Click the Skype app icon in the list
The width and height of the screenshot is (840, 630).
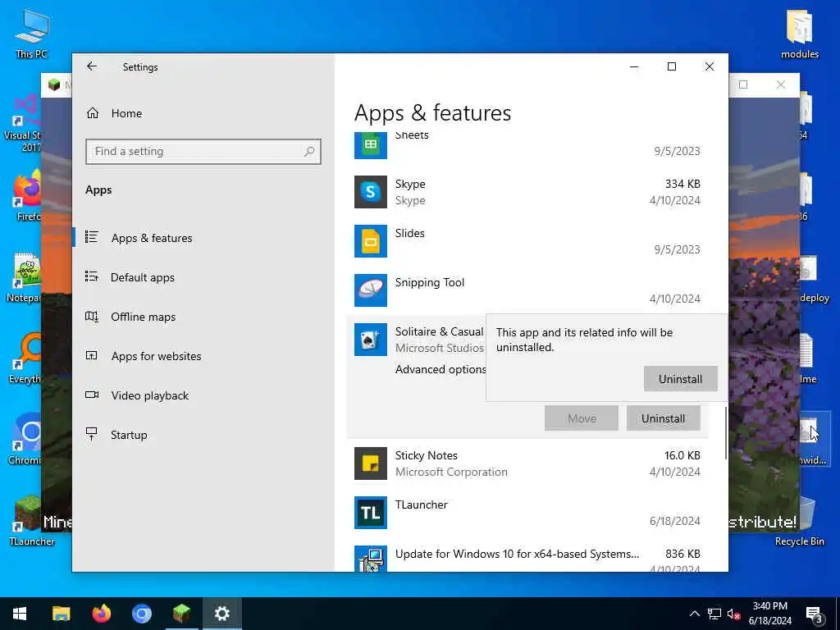click(370, 192)
